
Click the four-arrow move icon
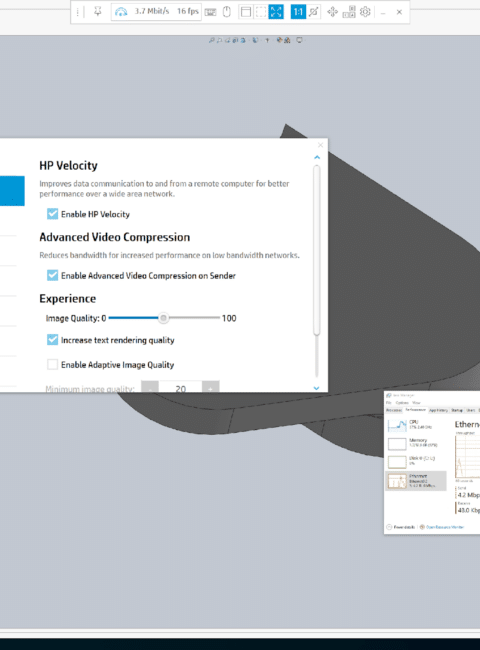tap(332, 12)
